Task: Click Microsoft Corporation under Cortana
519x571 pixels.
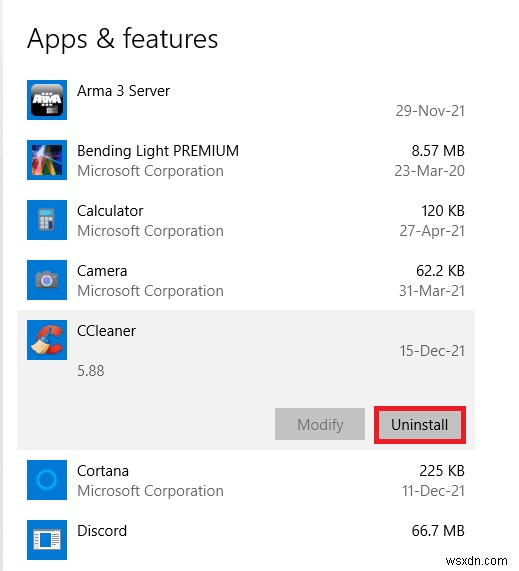Action: coord(150,491)
